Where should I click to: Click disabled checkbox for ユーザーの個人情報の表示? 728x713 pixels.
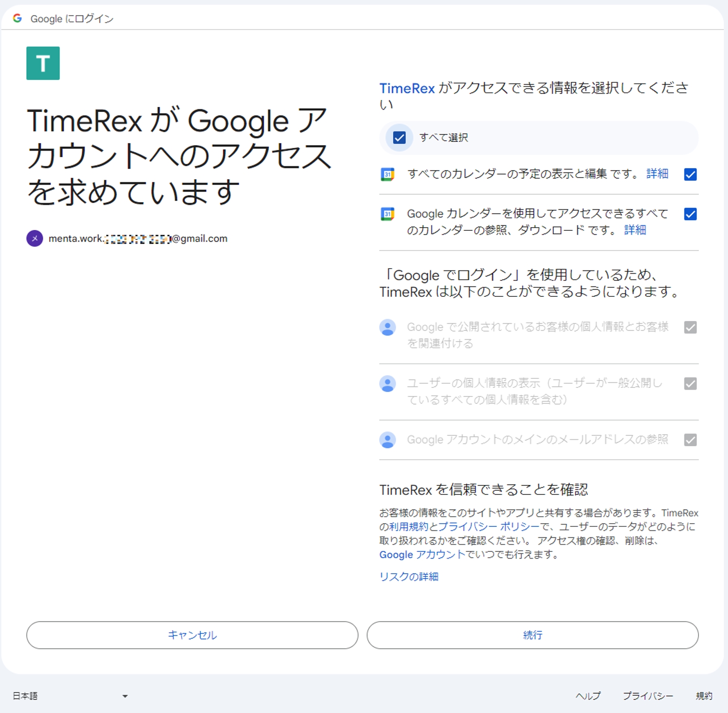pos(690,384)
